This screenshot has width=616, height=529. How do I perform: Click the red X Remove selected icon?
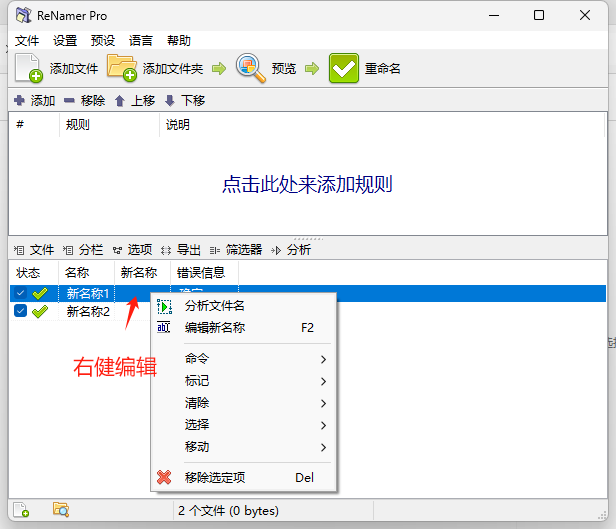click(x=164, y=477)
